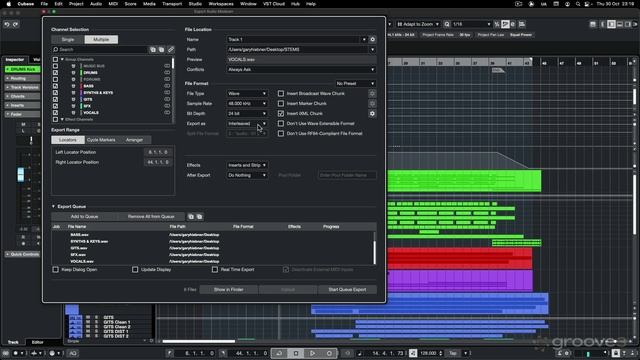Click the redo arrow in Cubase toolbar
Viewport: 640px width, 360px height.
tap(16, 24)
